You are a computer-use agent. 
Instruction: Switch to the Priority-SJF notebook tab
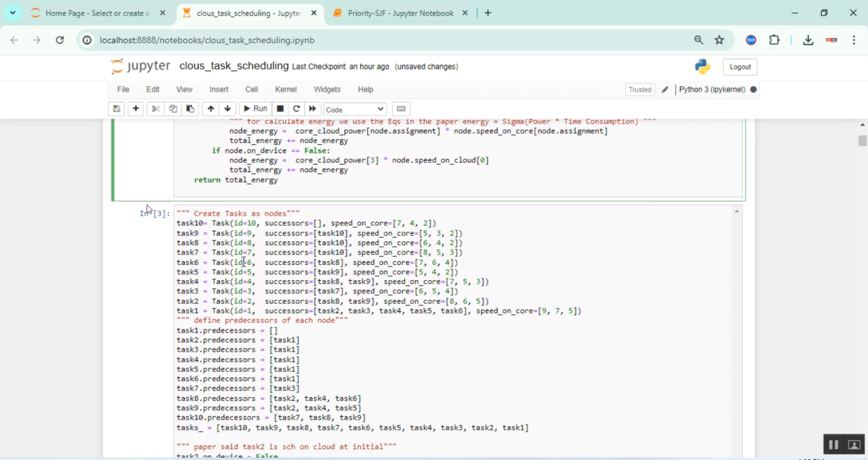[400, 13]
